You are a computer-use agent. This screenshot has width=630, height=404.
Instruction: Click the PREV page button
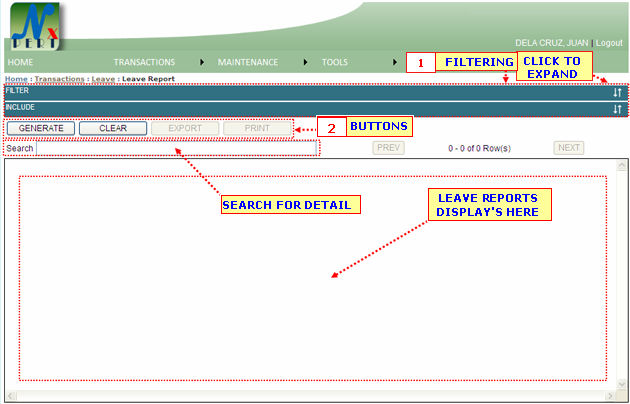[x=389, y=148]
